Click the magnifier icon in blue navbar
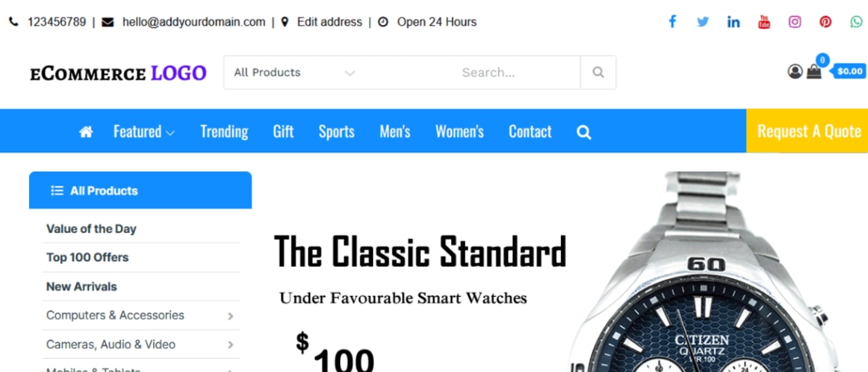868x372 pixels. pos(584,132)
